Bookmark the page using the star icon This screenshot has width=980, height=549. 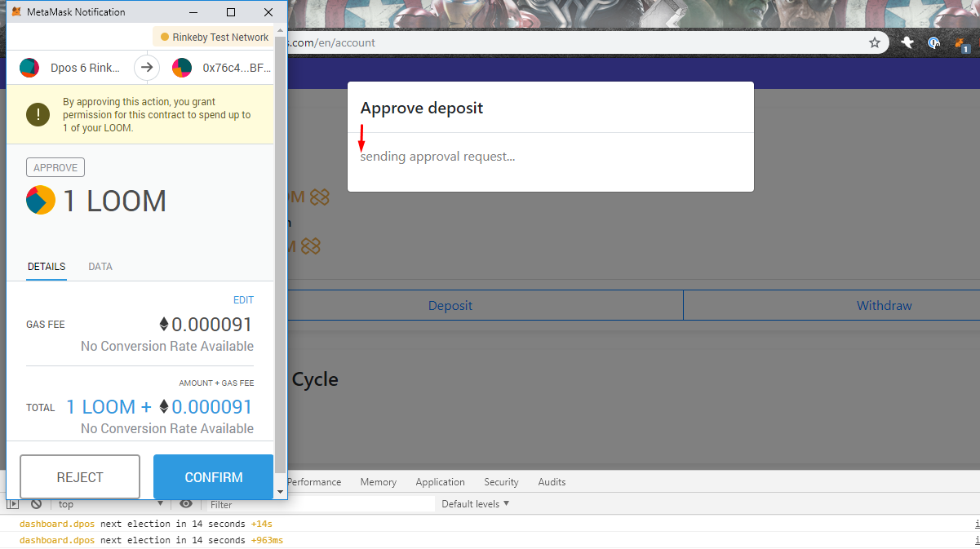point(874,42)
